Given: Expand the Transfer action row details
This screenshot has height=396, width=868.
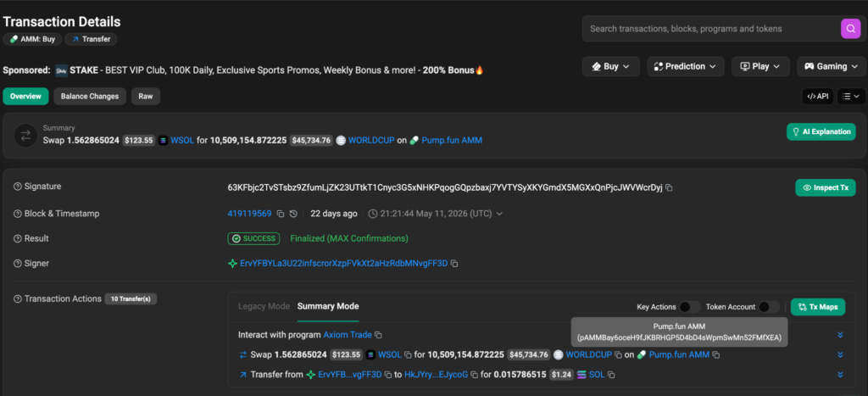Looking at the screenshot, I should coord(840,375).
